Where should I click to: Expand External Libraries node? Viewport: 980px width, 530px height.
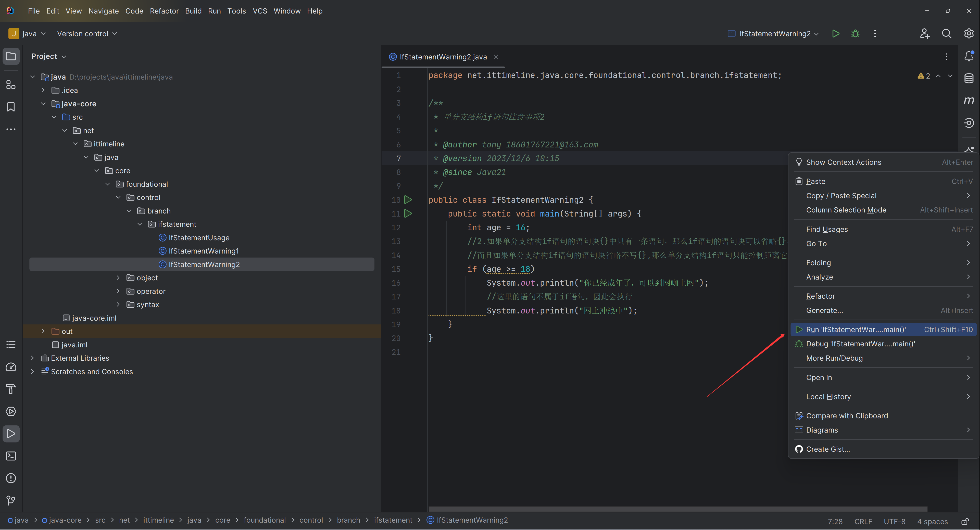click(x=32, y=358)
